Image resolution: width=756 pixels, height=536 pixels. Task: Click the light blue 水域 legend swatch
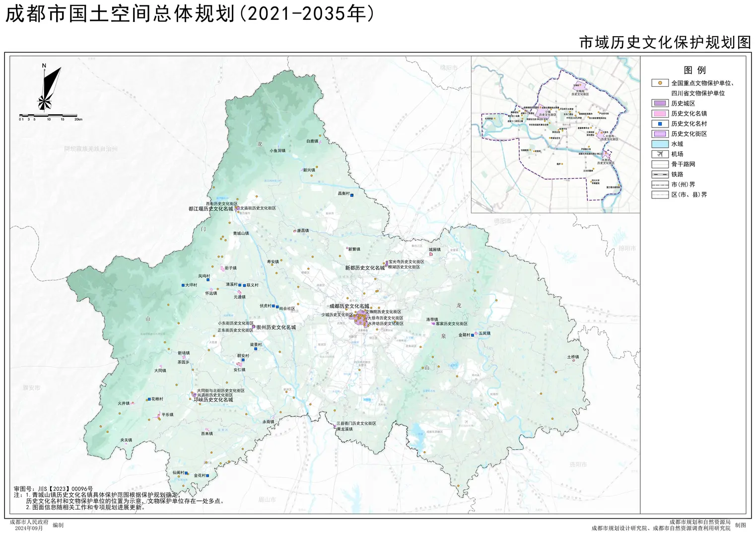[x=660, y=144]
